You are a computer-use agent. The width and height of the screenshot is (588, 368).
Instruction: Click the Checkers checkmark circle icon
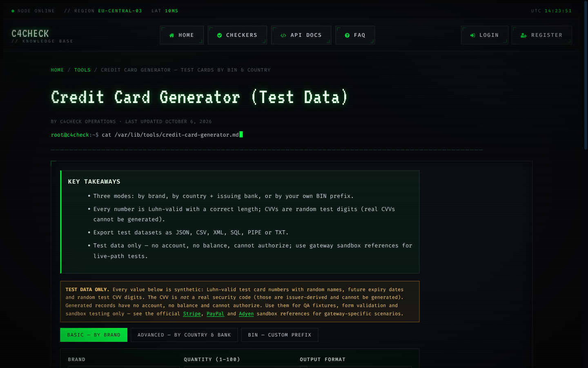[x=219, y=35]
